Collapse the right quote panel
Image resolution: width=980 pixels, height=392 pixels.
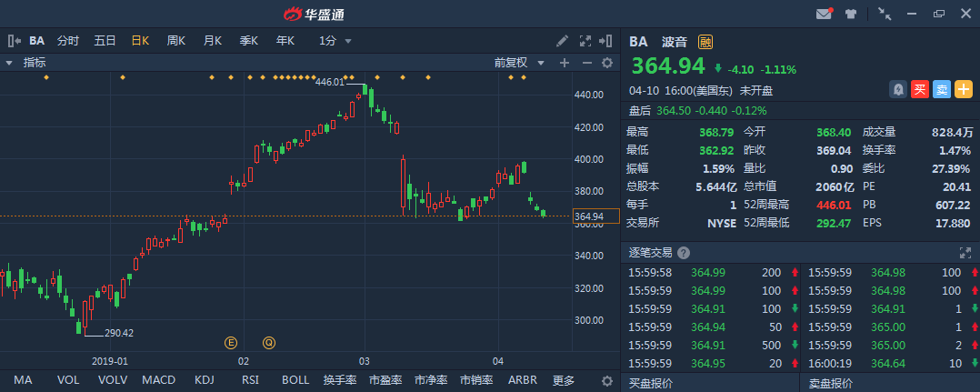coord(606,41)
